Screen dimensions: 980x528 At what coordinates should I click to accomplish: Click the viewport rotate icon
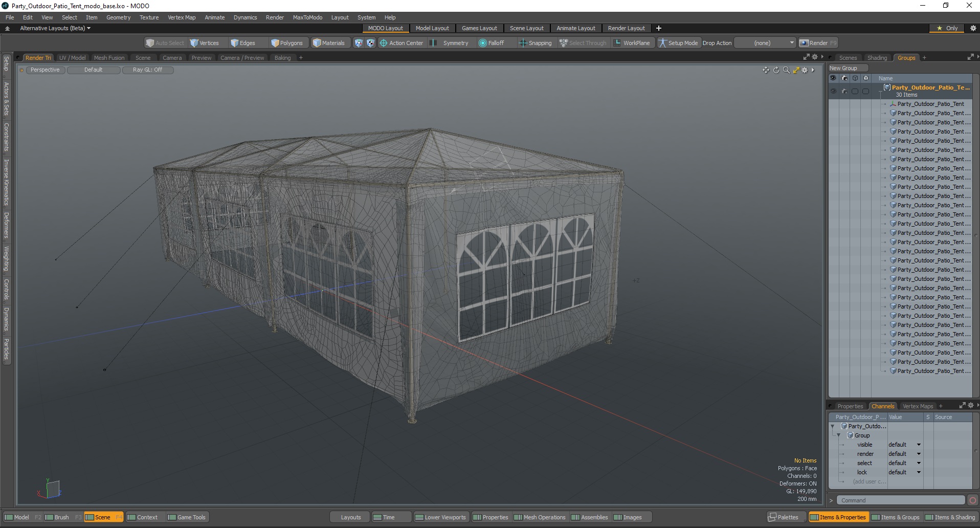(x=776, y=70)
